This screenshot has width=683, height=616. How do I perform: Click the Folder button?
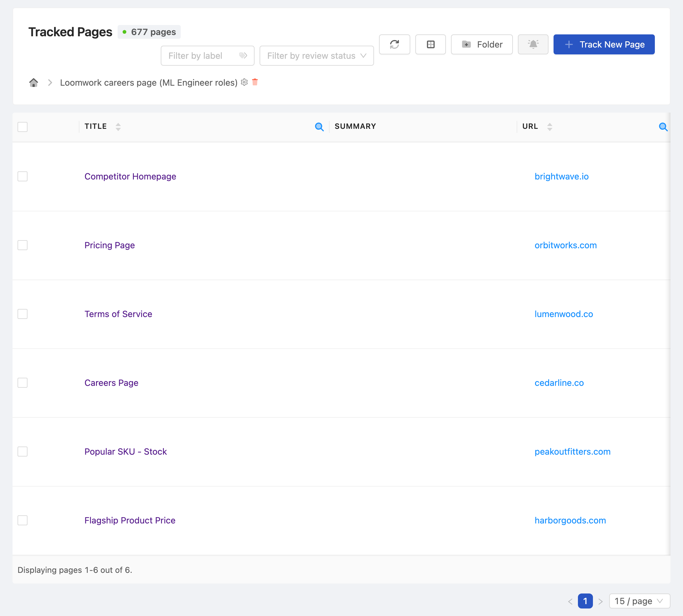click(x=481, y=44)
